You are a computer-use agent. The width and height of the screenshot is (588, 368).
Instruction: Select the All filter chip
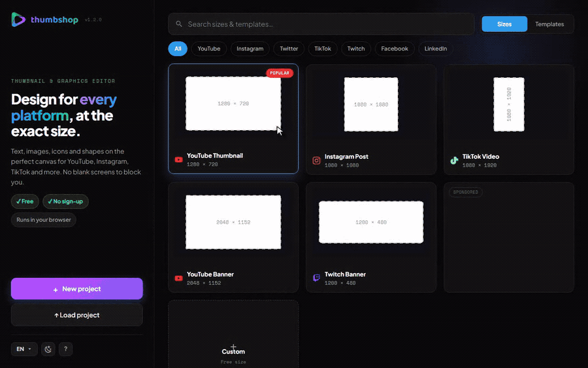tap(178, 49)
